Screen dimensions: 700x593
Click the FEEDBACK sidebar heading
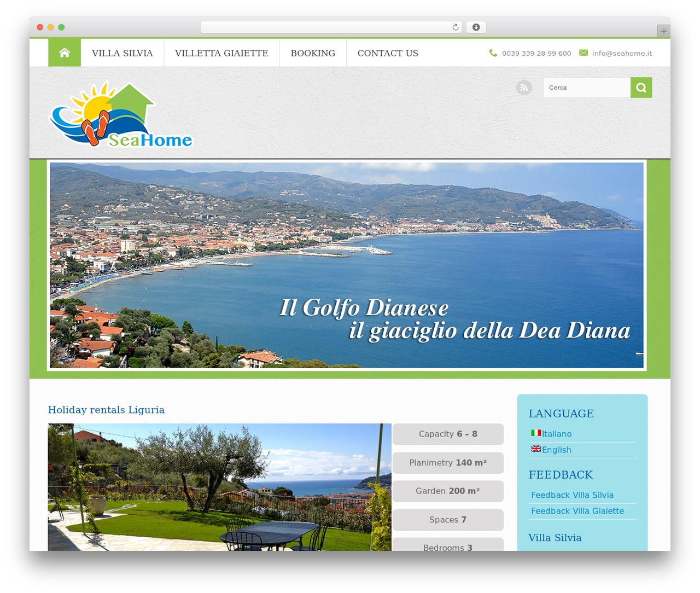point(561,475)
